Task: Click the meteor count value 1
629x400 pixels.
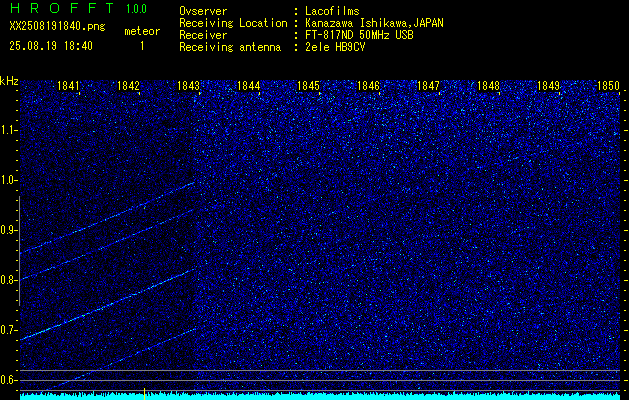Action: pyautogui.click(x=142, y=46)
